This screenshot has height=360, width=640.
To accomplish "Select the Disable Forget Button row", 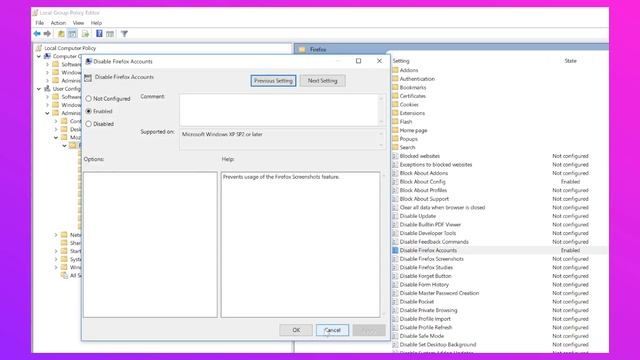I will (499, 276).
